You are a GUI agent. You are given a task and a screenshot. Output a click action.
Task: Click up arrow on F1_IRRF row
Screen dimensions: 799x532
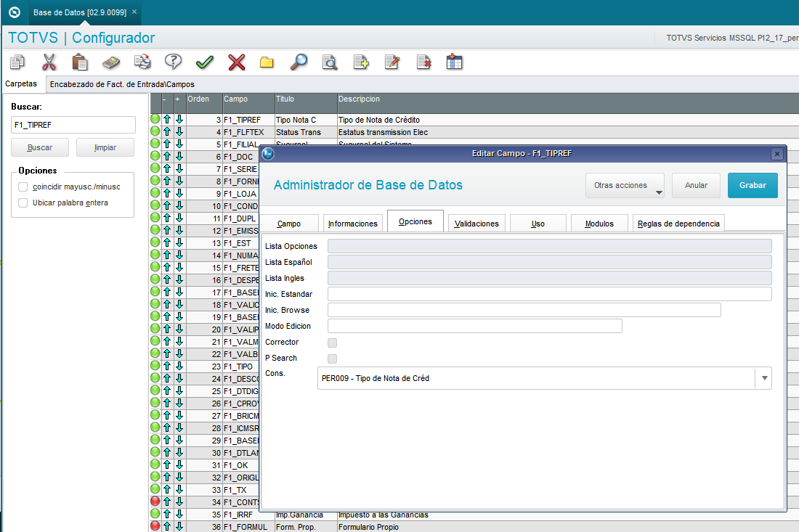(x=167, y=514)
